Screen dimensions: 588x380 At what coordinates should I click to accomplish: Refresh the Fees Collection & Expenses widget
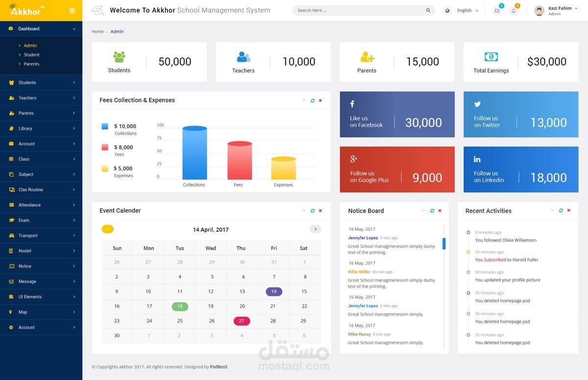[313, 100]
